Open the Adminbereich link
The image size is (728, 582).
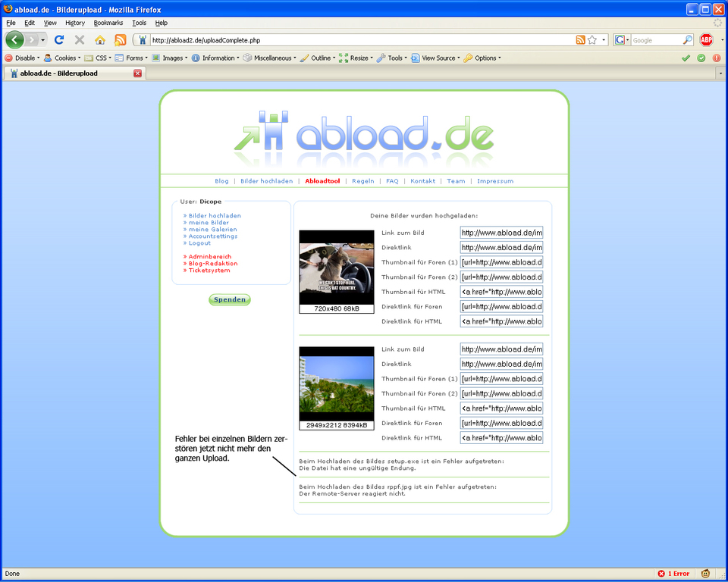coord(210,257)
